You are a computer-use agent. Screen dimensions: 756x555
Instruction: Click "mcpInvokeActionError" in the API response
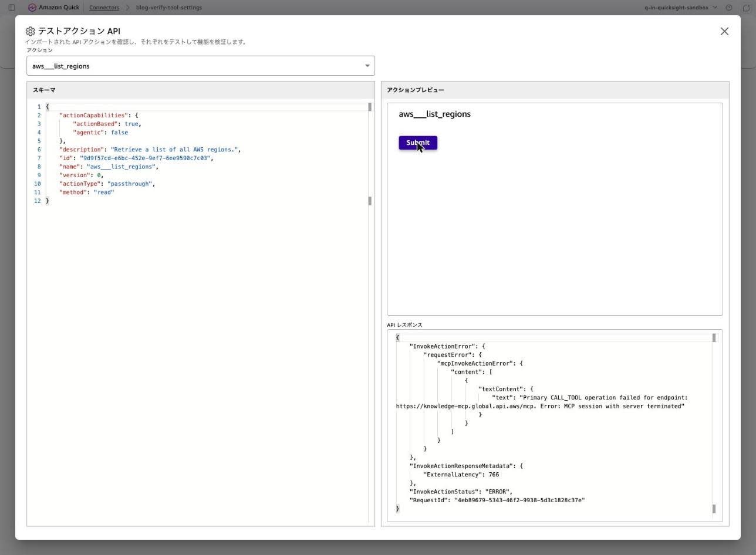click(474, 363)
